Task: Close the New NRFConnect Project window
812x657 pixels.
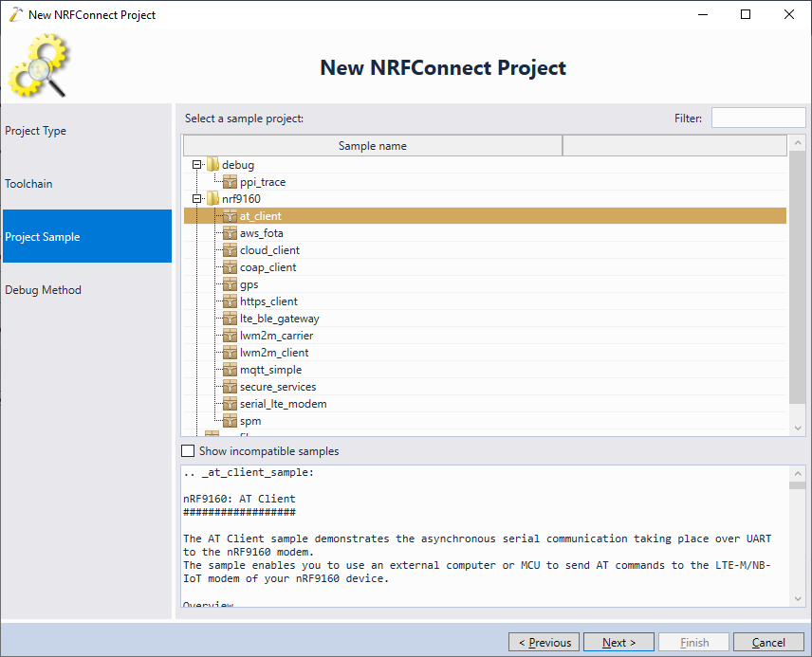Action: tap(788, 14)
